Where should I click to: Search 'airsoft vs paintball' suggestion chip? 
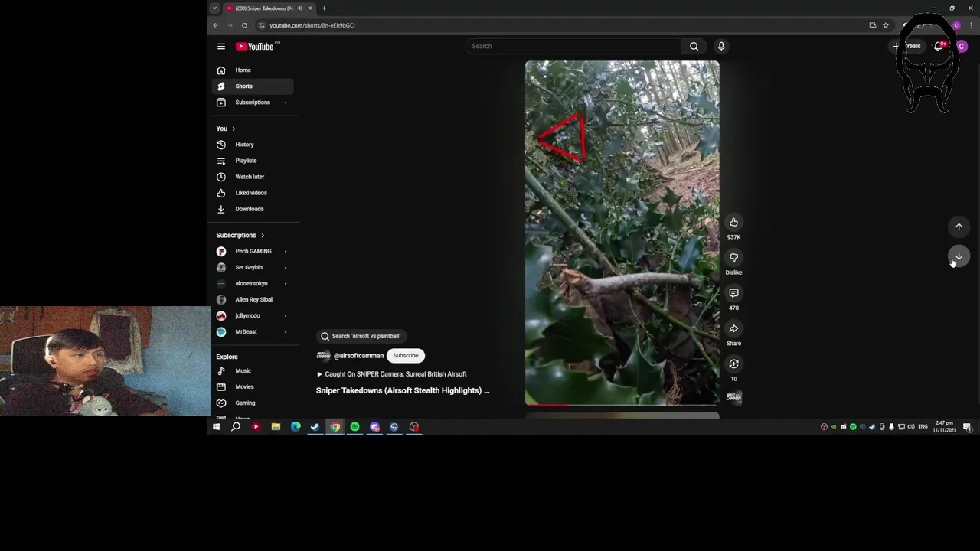(x=361, y=336)
